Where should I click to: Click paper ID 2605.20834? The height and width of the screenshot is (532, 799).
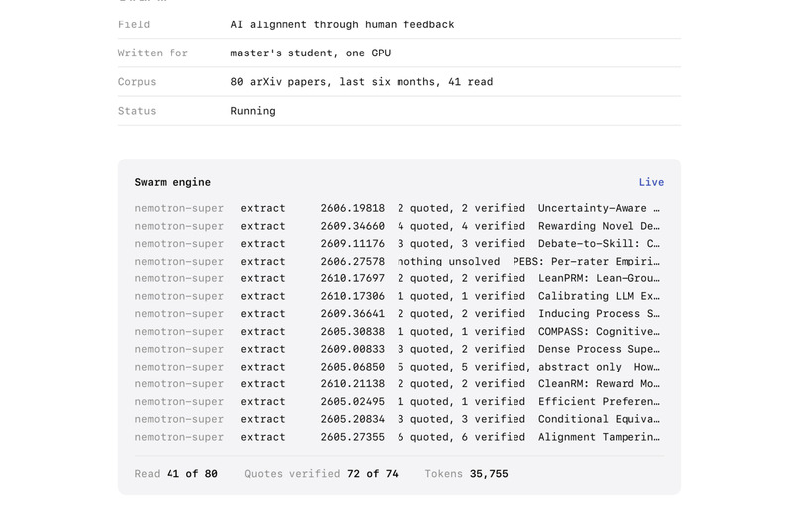click(x=353, y=419)
